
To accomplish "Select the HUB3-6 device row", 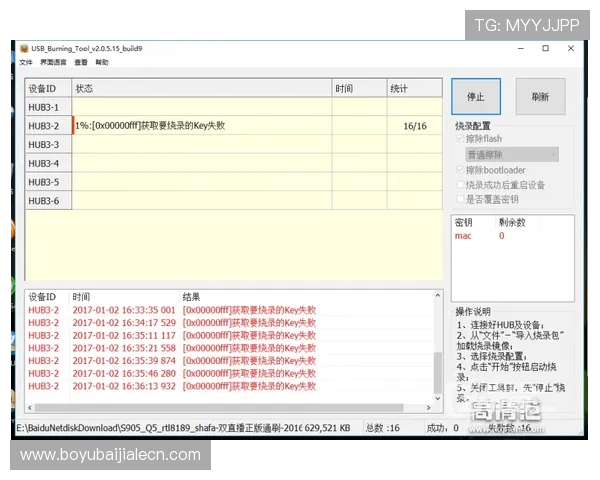I will (234, 201).
